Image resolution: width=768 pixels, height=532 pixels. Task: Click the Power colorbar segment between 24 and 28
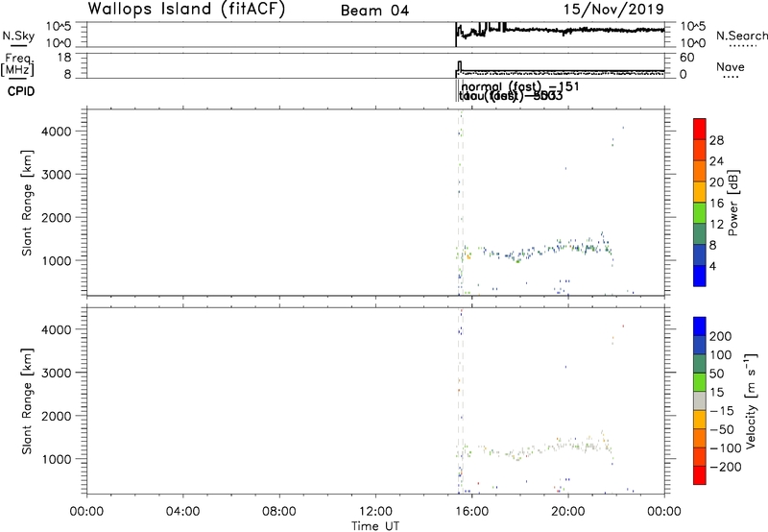pyautogui.click(x=700, y=150)
